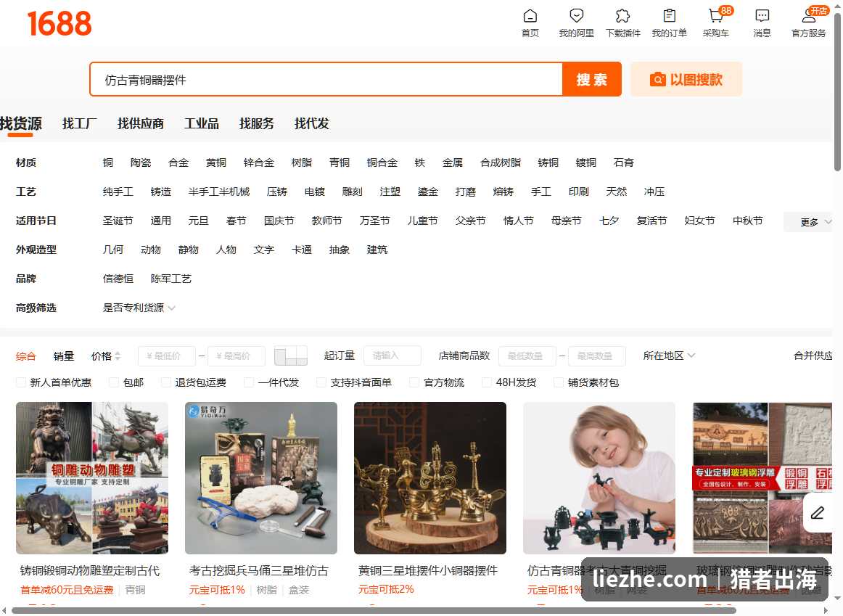Switch to 找工厂 tab
This screenshot has height=616, width=843.
80,123
